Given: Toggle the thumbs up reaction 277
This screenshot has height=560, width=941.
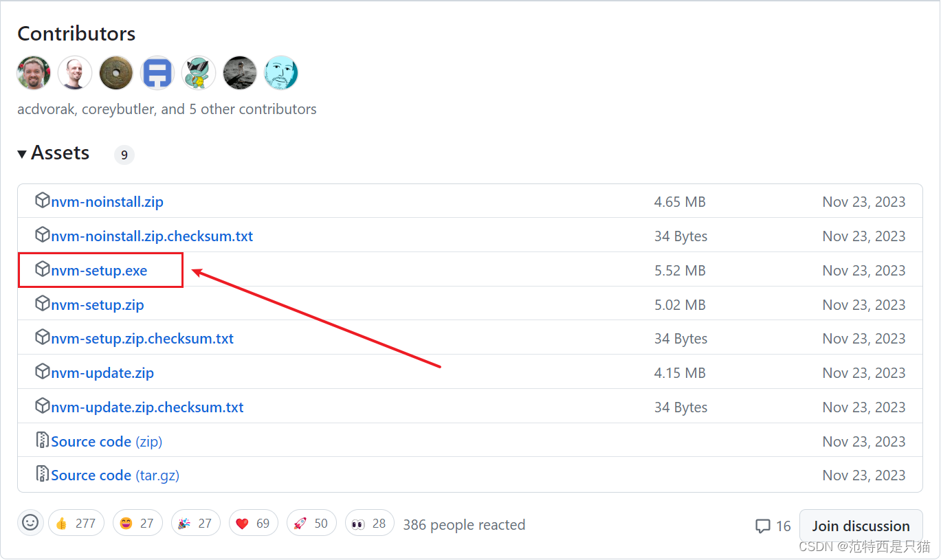Looking at the screenshot, I should (x=76, y=523).
